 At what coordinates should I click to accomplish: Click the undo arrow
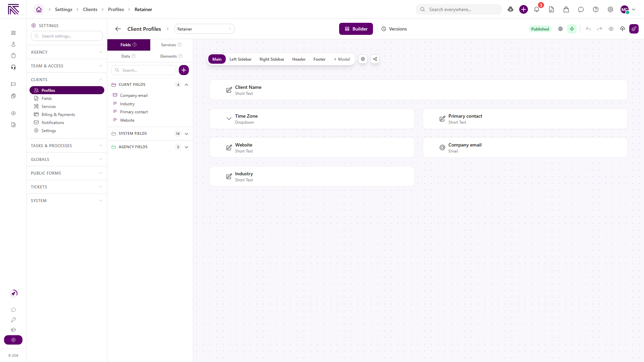(x=588, y=29)
